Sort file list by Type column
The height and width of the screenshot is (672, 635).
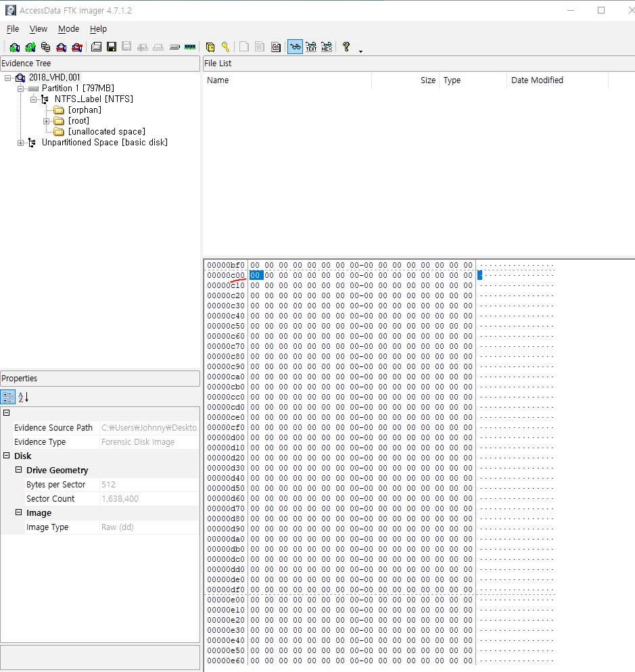(473, 80)
